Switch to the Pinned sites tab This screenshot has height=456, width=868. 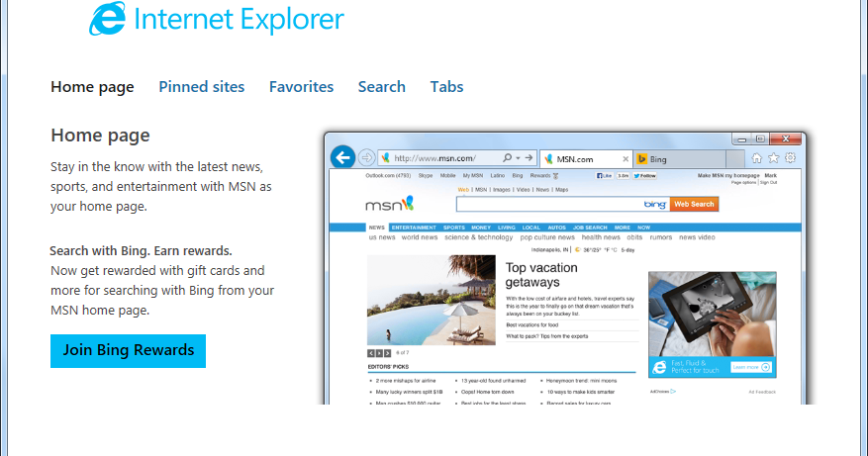point(202,87)
